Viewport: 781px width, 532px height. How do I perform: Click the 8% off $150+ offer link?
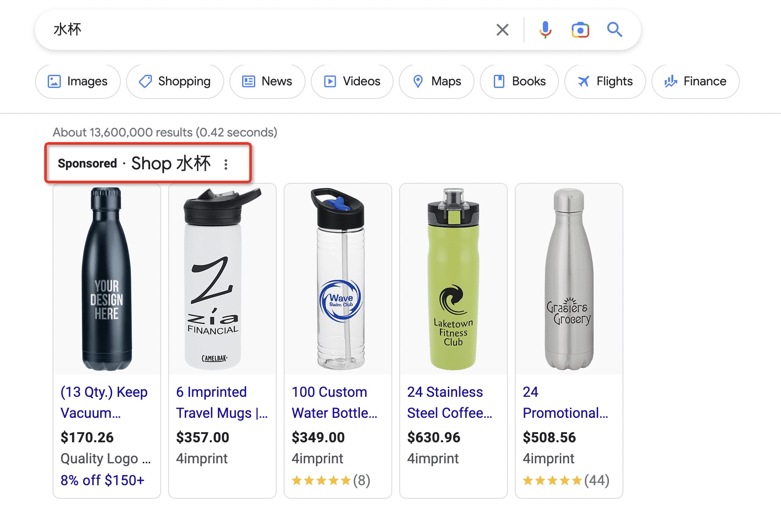click(102, 480)
